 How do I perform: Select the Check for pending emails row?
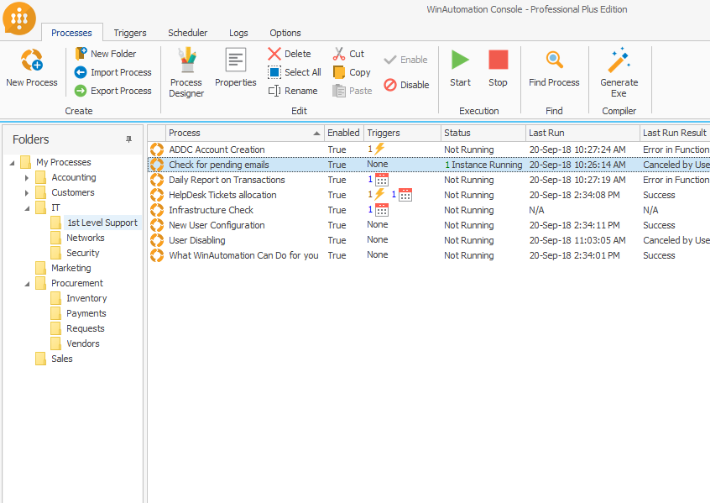[x=428, y=165]
